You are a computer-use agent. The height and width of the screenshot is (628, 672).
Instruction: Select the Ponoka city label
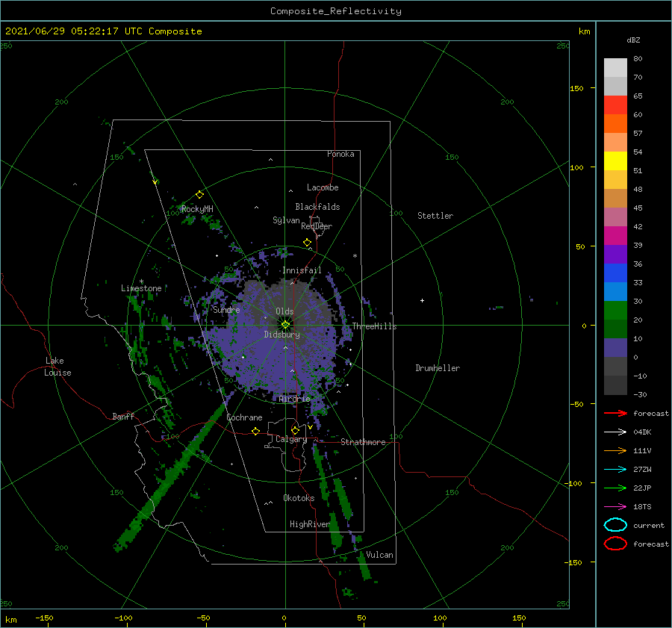[340, 154]
